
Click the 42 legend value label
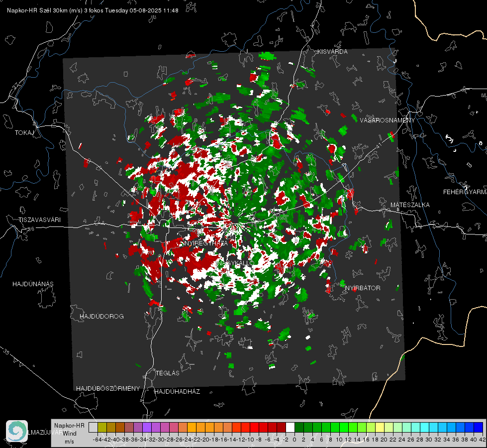pyautogui.click(x=483, y=440)
